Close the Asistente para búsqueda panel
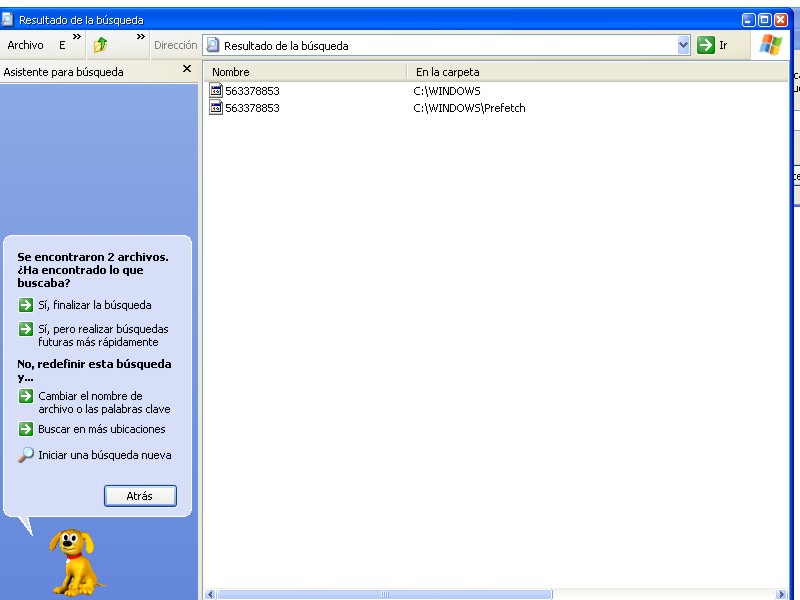800x600 pixels. (x=187, y=68)
